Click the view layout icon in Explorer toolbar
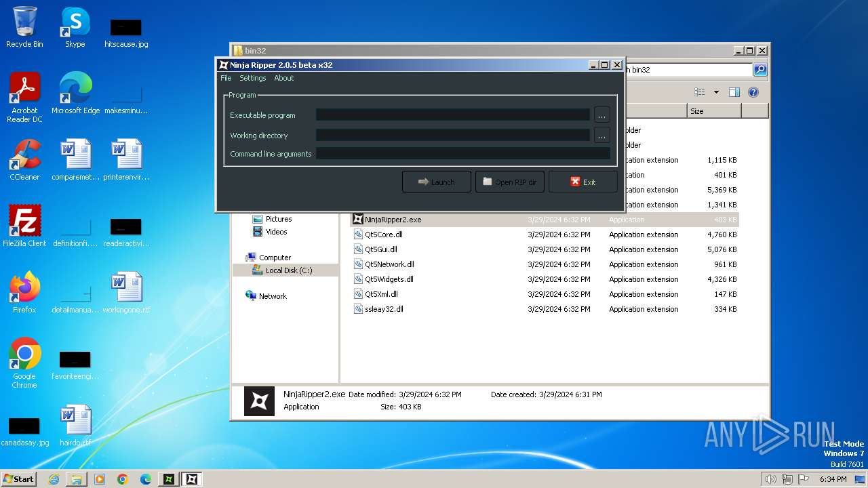Viewport: 868px width, 488px height. click(x=699, y=92)
